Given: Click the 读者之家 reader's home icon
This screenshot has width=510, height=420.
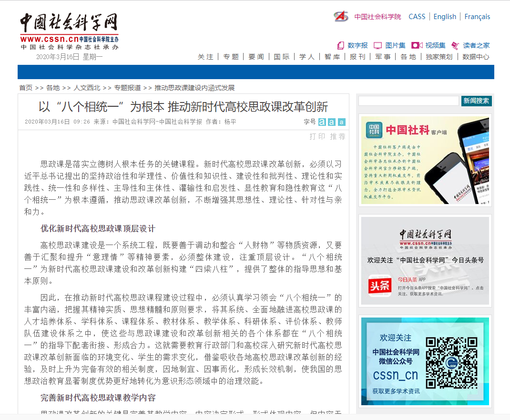Looking at the screenshot, I should [455, 45].
